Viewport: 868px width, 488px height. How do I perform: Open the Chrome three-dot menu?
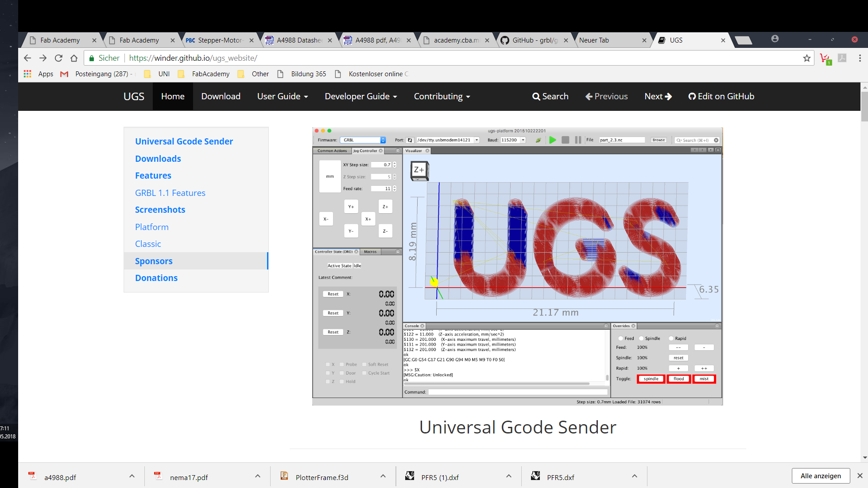click(860, 58)
